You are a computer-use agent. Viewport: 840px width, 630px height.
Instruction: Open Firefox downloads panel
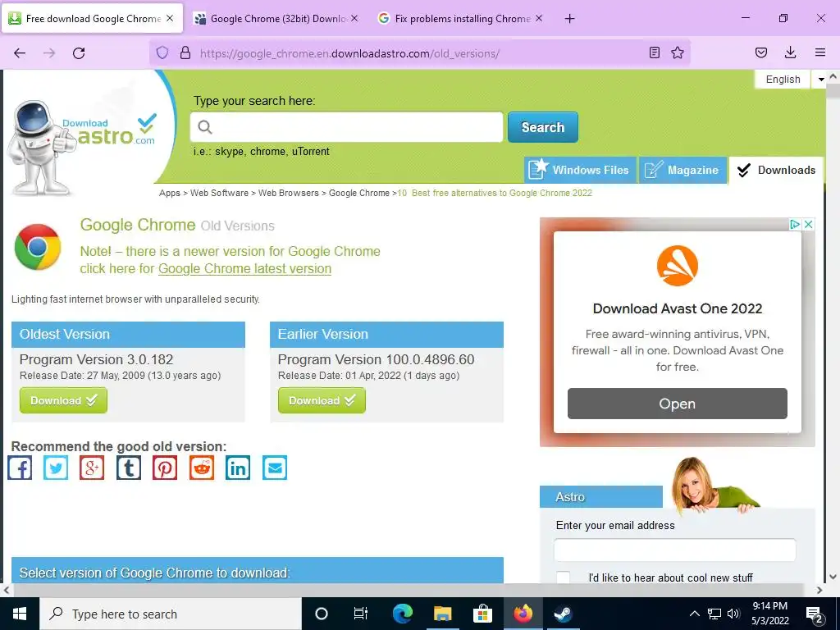point(790,52)
